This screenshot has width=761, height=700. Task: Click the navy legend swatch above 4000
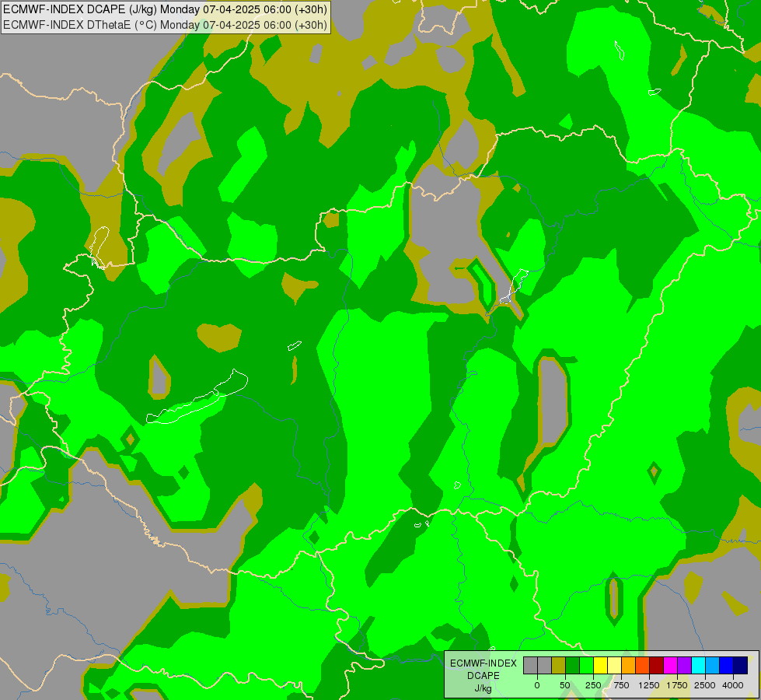pos(741,666)
